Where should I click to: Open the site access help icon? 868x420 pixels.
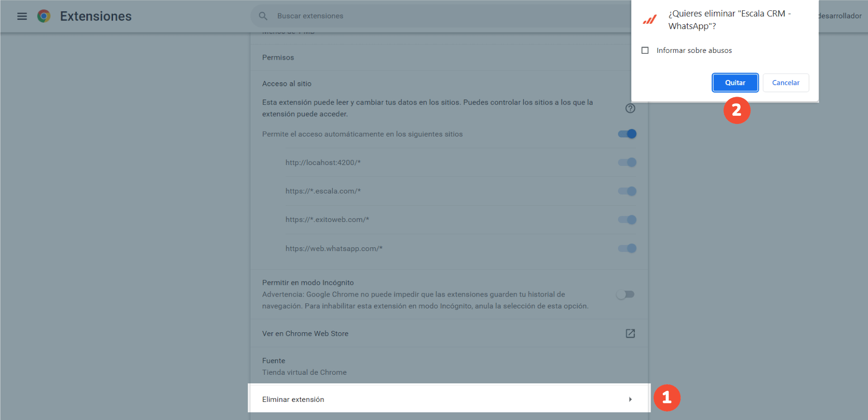point(630,109)
